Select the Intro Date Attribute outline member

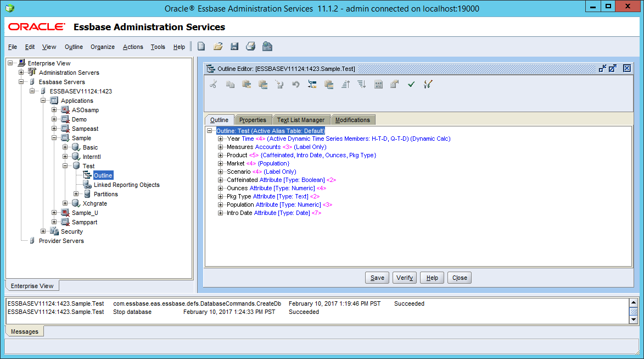pyautogui.click(x=274, y=213)
